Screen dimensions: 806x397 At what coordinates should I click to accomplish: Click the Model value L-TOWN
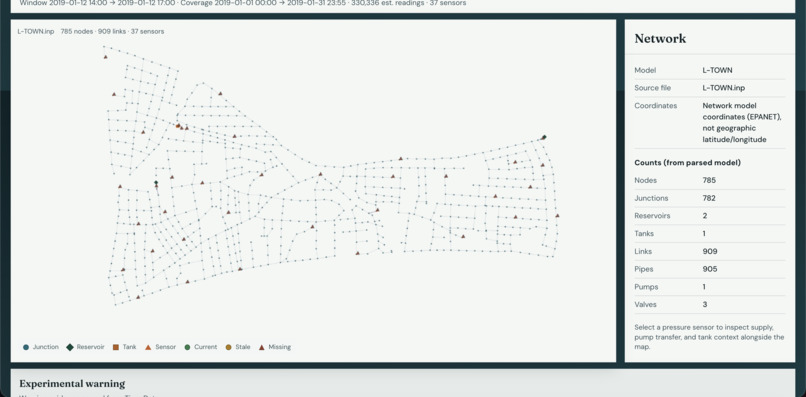pyautogui.click(x=717, y=70)
